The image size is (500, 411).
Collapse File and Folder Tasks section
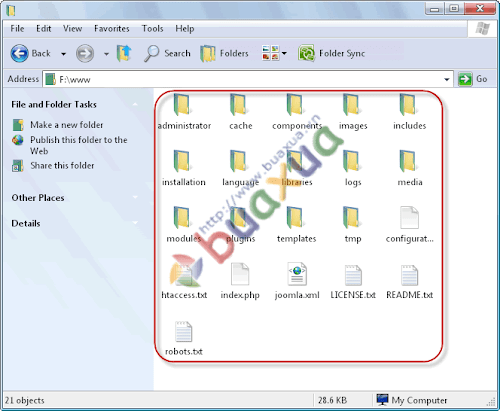[135, 104]
